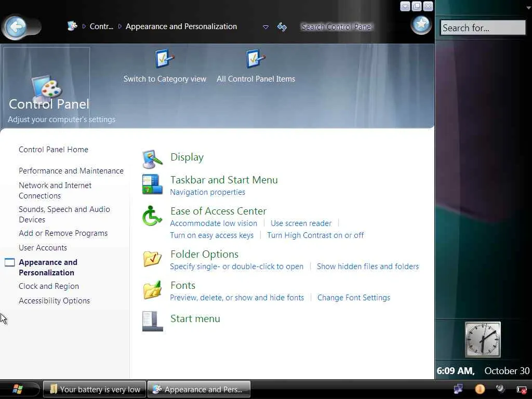Click breadcrumb arrow before Appearance and Personalization
The image size is (532, 399).
point(120,26)
